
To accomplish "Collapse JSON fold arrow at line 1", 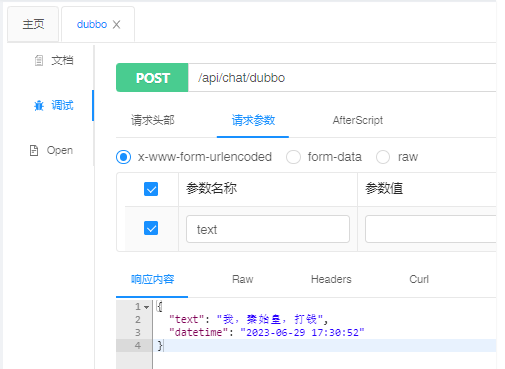I will point(146,307).
